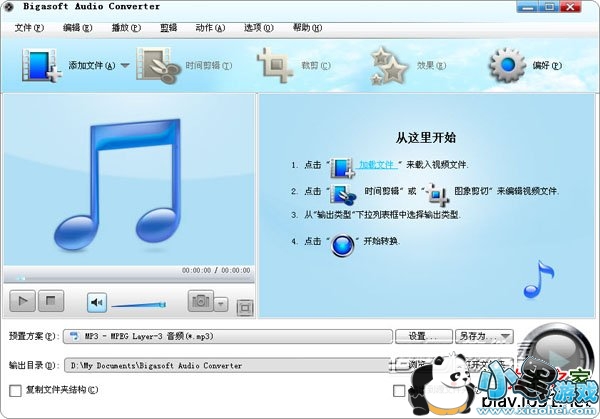Adjust the volume slider
Screen dimensions: 600x419
[x=139, y=305]
